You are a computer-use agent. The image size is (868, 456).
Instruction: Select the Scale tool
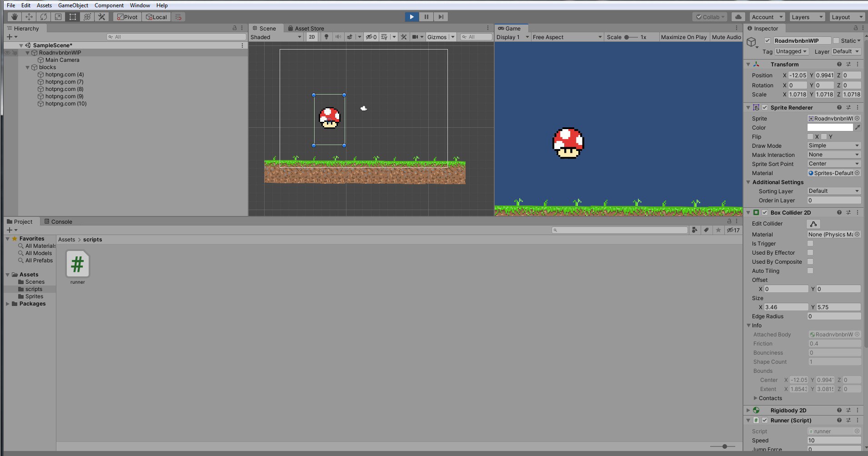point(58,17)
